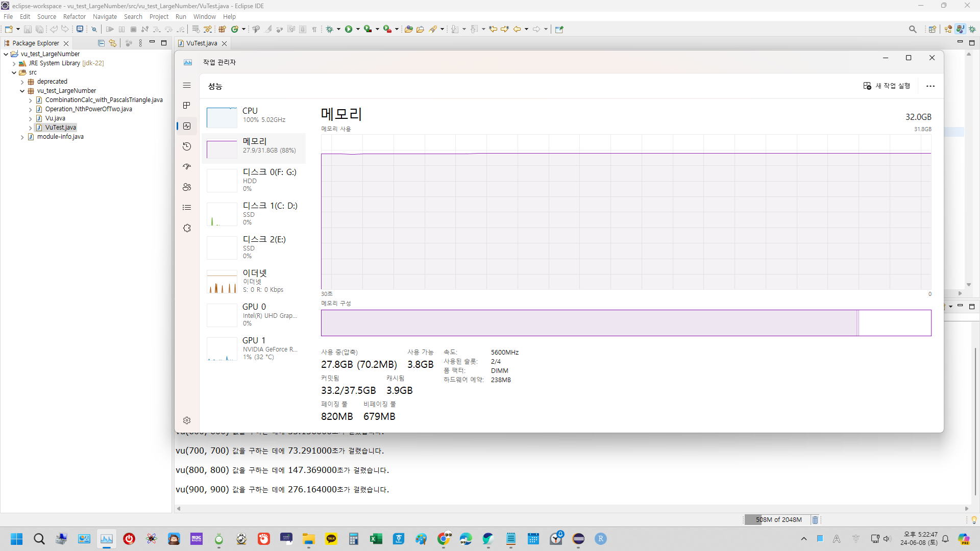Collapse the vu_test_LargeNumber package node
Image resolution: width=980 pixels, height=551 pixels.
22,91
